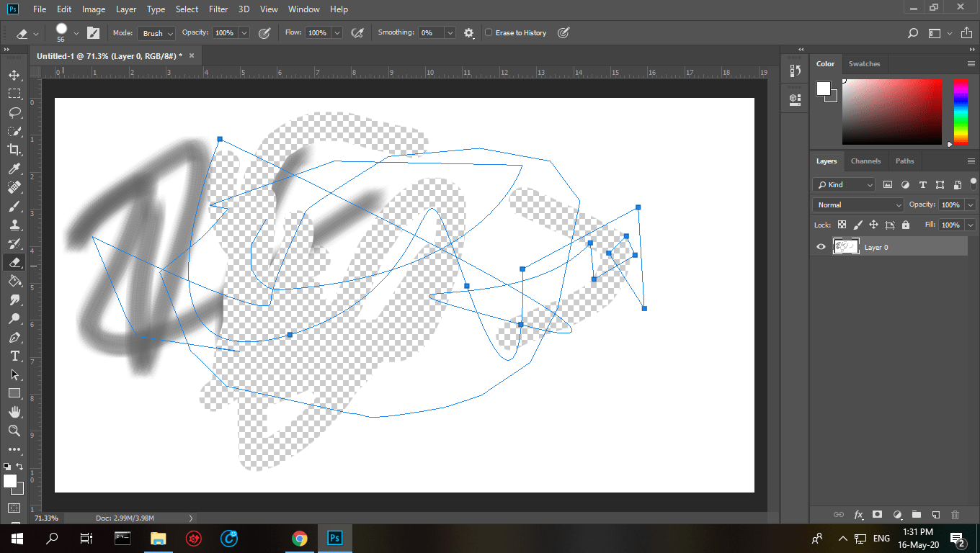The image size is (980, 553).
Task: Pick a color from the Color panel spectrum
Action: point(891,112)
